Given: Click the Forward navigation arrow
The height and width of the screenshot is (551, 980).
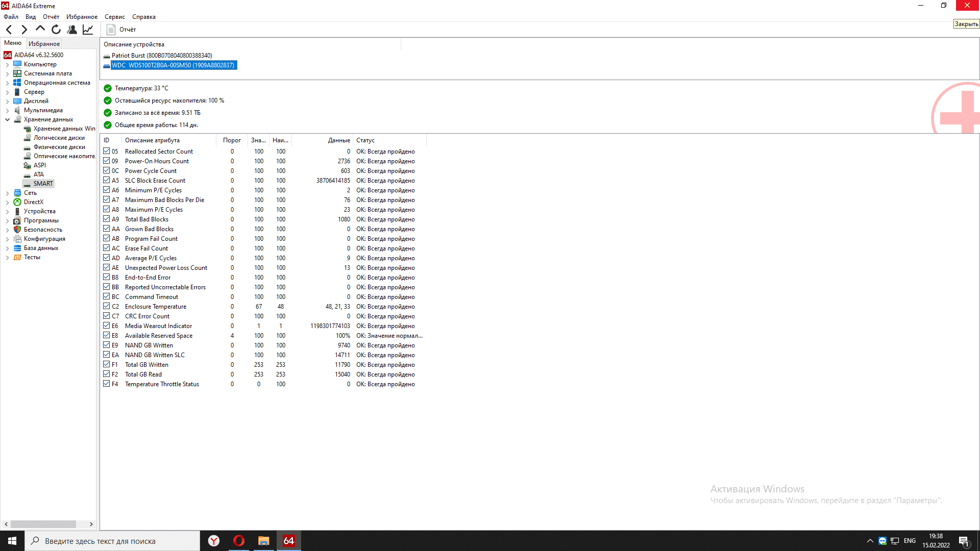Looking at the screenshot, I should point(24,30).
